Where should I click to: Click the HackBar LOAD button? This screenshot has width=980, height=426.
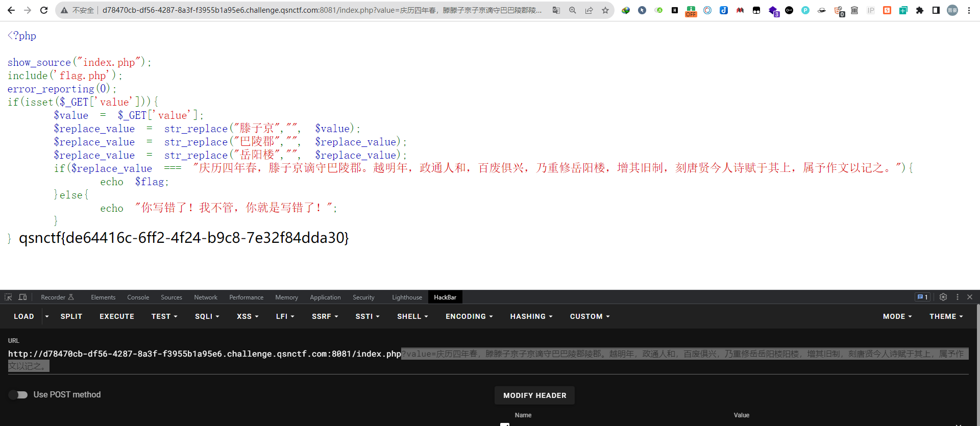(24, 316)
